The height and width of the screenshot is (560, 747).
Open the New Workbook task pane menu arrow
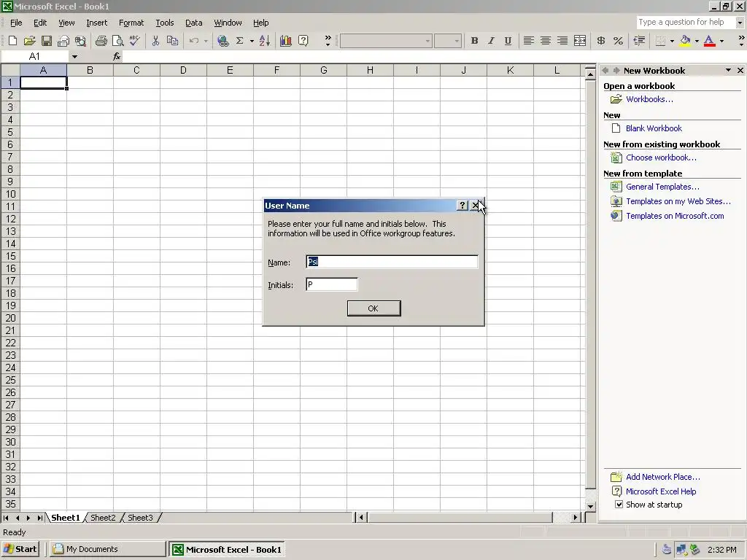click(729, 70)
